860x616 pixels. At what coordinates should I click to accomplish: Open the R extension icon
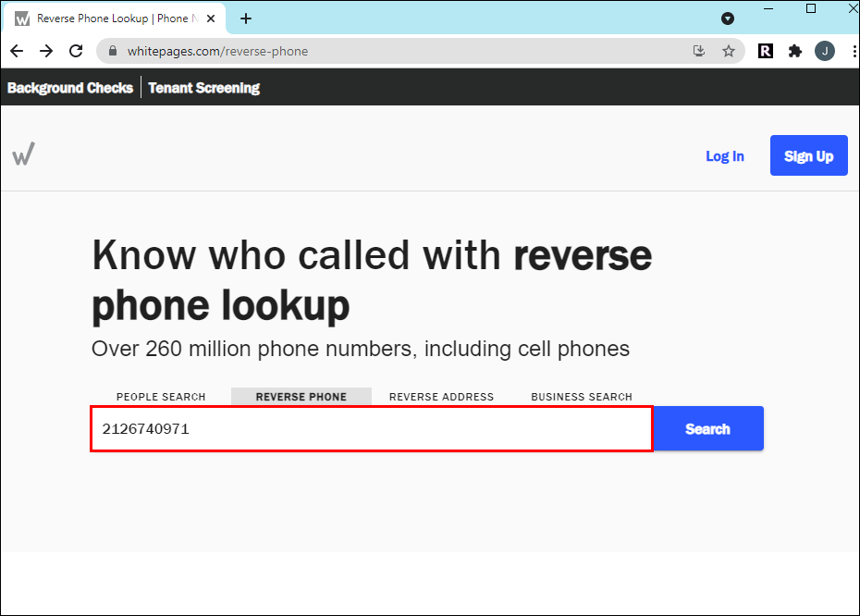click(766, 51)
